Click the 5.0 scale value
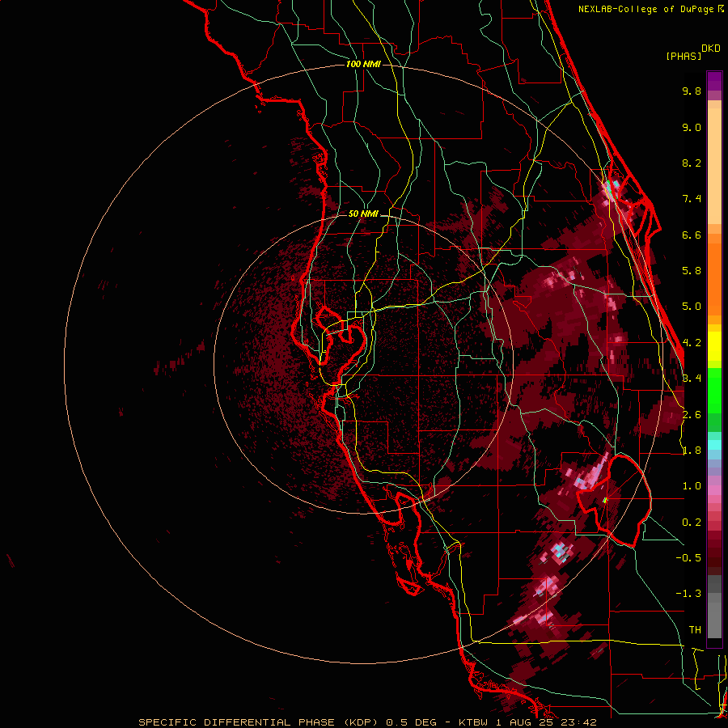Screen dimensions: 728x728 click(692, 307)
